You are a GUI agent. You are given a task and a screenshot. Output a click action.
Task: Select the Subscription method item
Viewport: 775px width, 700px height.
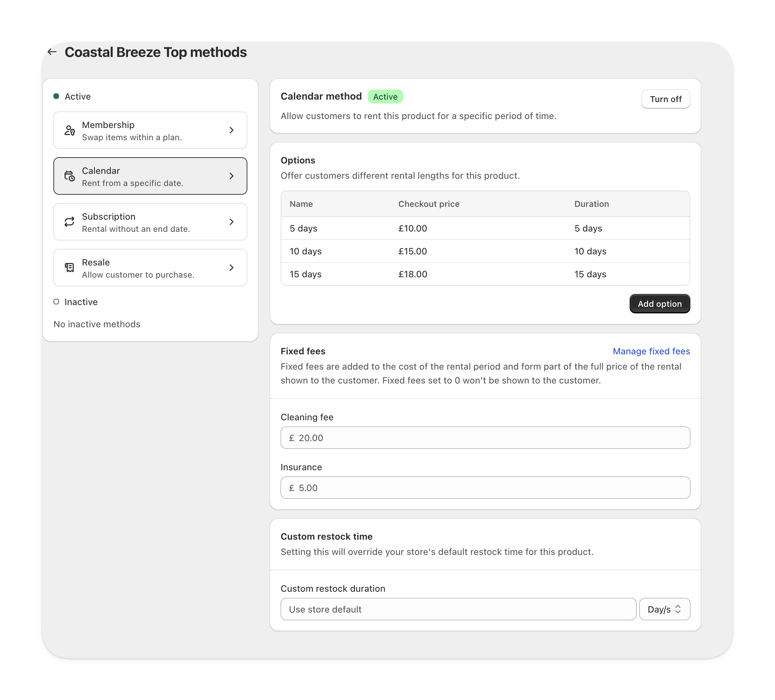150,222
